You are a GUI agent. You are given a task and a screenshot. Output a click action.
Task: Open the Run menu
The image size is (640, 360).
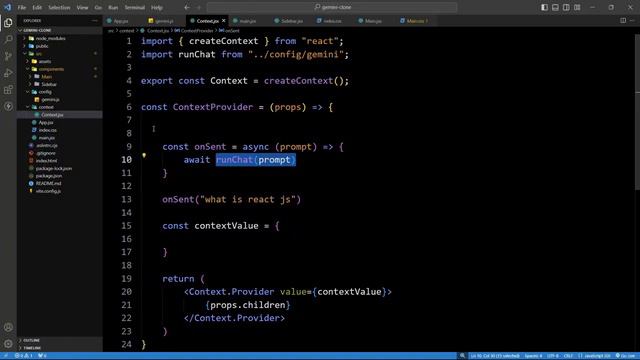(x=113, y=7)
